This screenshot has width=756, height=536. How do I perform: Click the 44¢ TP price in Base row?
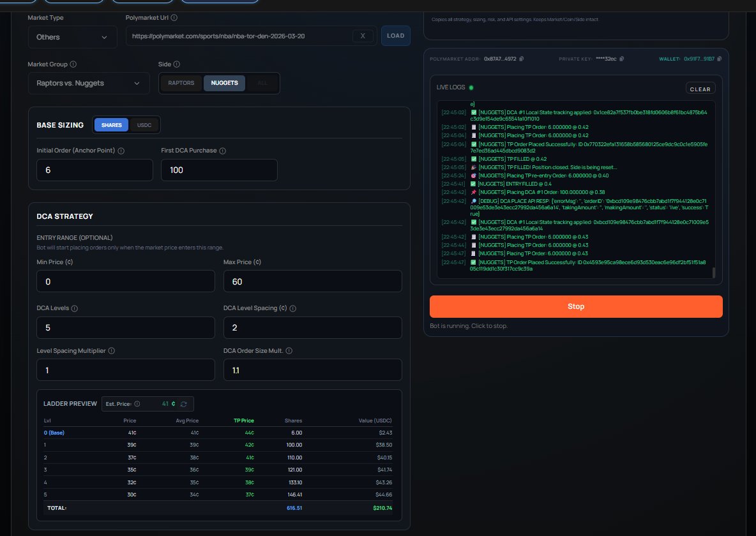pos(249,433)
